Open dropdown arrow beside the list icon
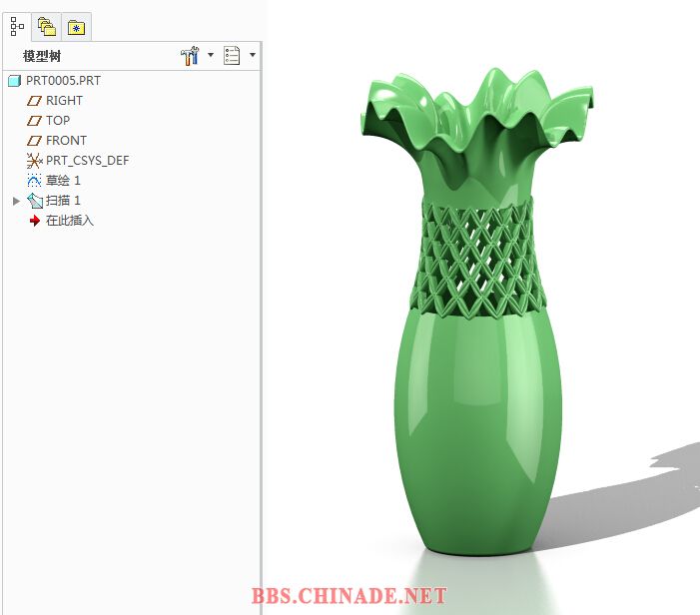The image size is (700, 615). 253,55
